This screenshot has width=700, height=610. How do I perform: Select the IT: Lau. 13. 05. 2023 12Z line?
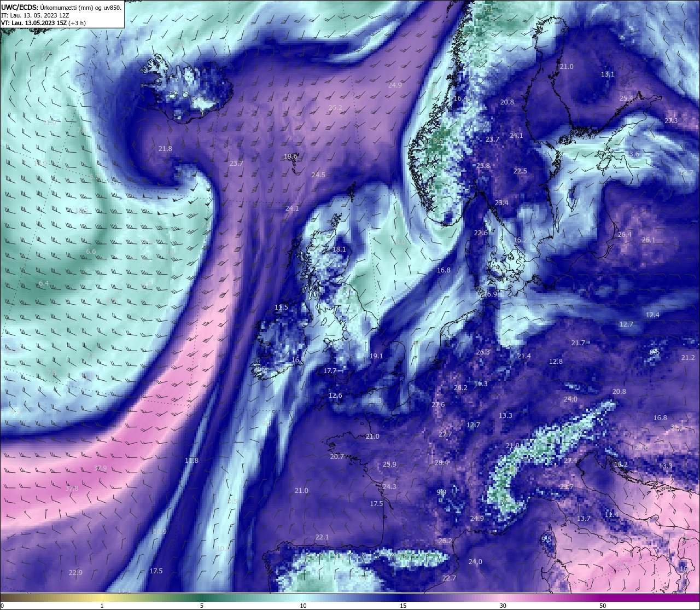36,15
